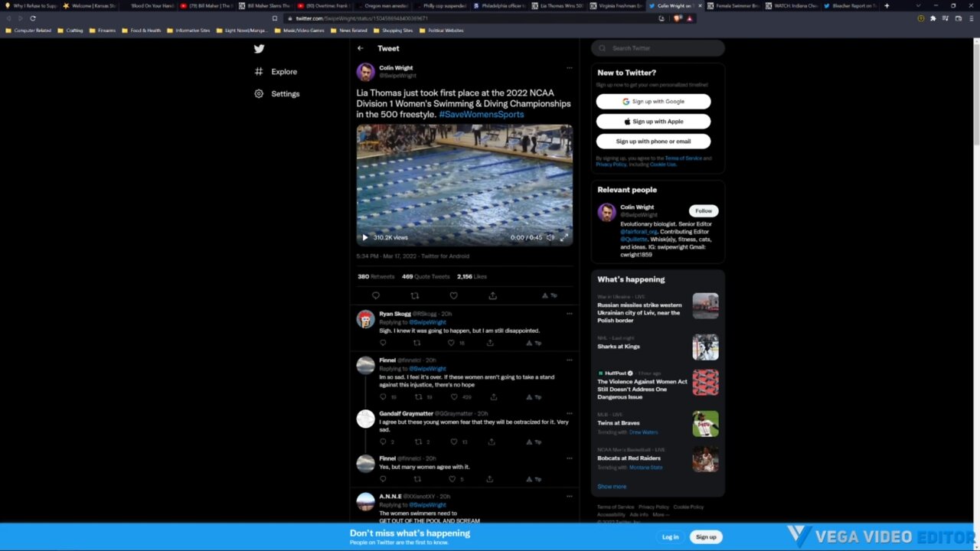This screenshot has height=551, width=980.
Task: Open more options on Finnel's 'Im so sad' reply
Action: tap(569, 360)
